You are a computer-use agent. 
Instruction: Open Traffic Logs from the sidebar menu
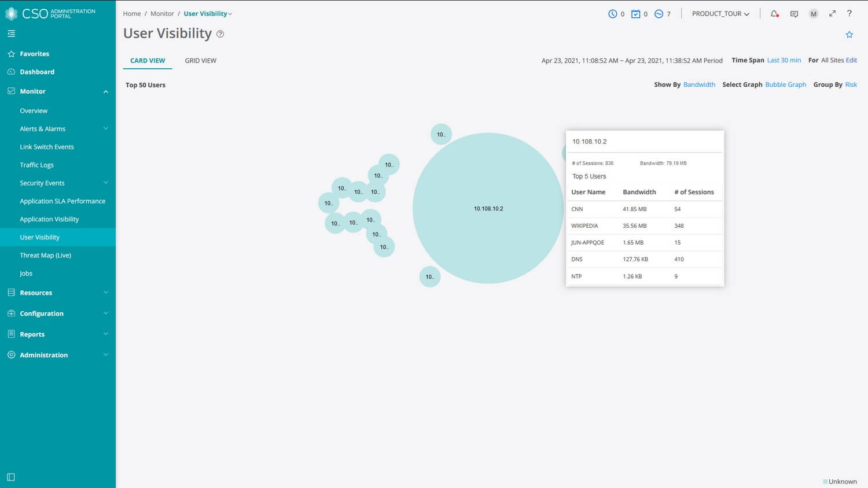[36, 165]
